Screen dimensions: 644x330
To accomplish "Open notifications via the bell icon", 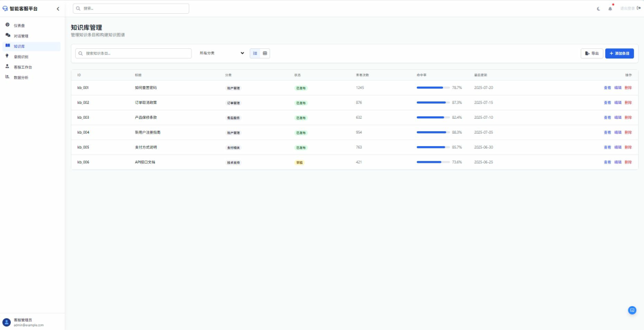I will [610, 8].
